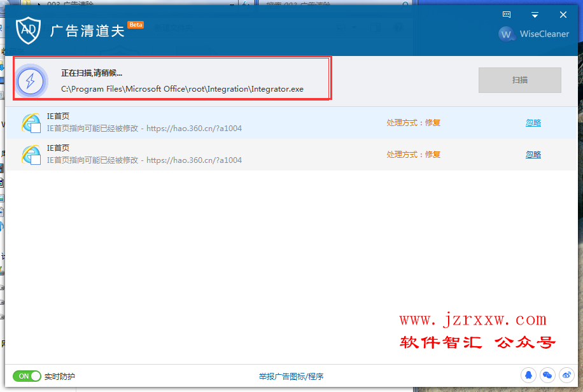
Task: Click the WiseCleaner W logo icon
Action: pos(506,34)
